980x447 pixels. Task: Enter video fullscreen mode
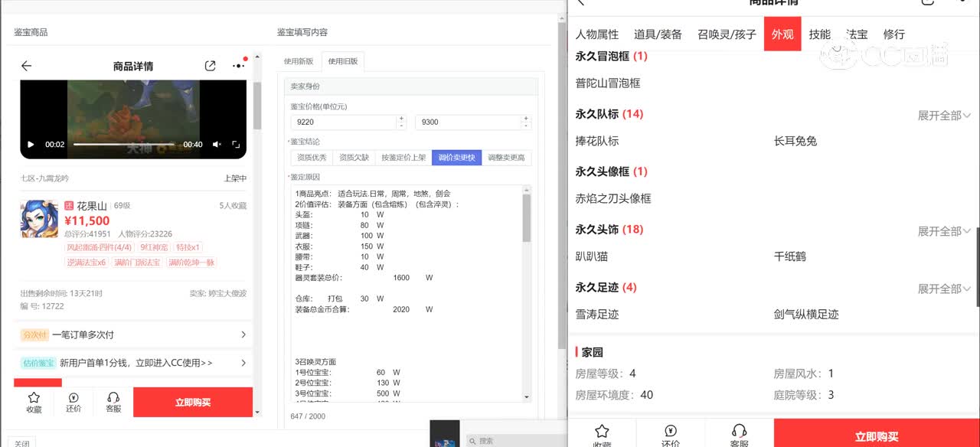(236, 145)
